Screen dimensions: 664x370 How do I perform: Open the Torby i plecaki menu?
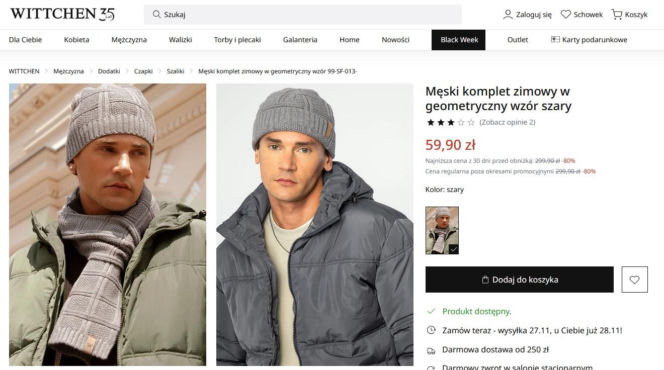click(237, 40)
